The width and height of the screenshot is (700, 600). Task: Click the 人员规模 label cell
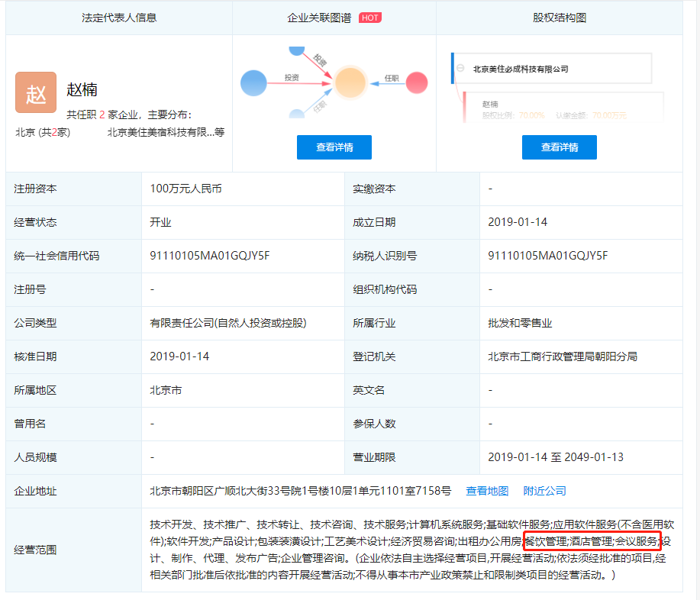pos(73,457)
